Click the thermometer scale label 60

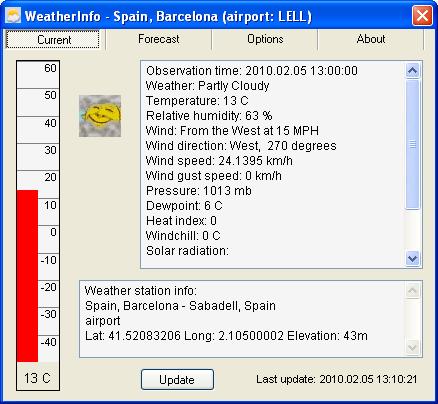coord(50,68)
